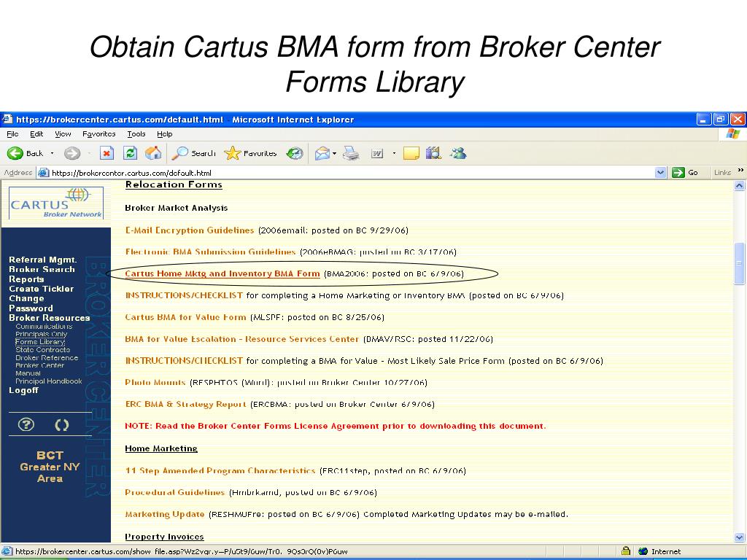Click the scrollbar up arrow
The image size is (747, 560).
(739, 186)
